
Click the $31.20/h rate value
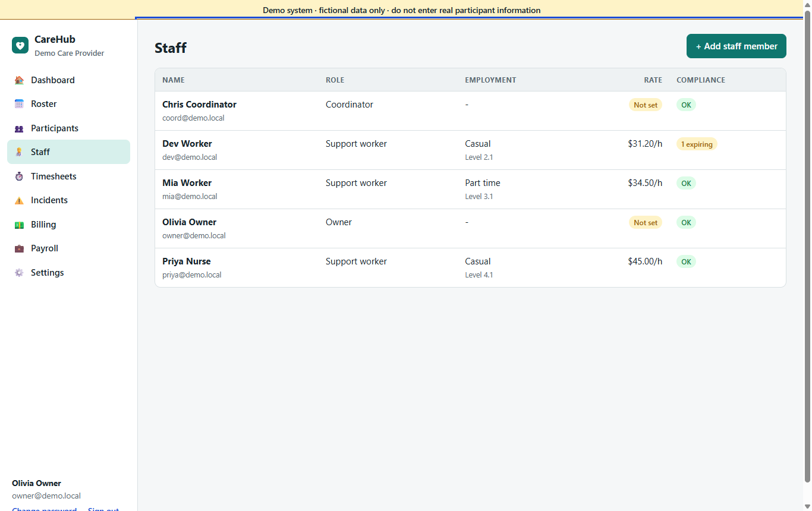(645, 144)
